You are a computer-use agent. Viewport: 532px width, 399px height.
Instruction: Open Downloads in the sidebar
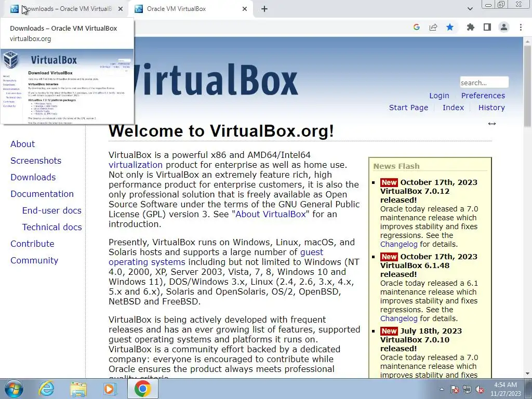pyautogui.click(x=33, y=177)
